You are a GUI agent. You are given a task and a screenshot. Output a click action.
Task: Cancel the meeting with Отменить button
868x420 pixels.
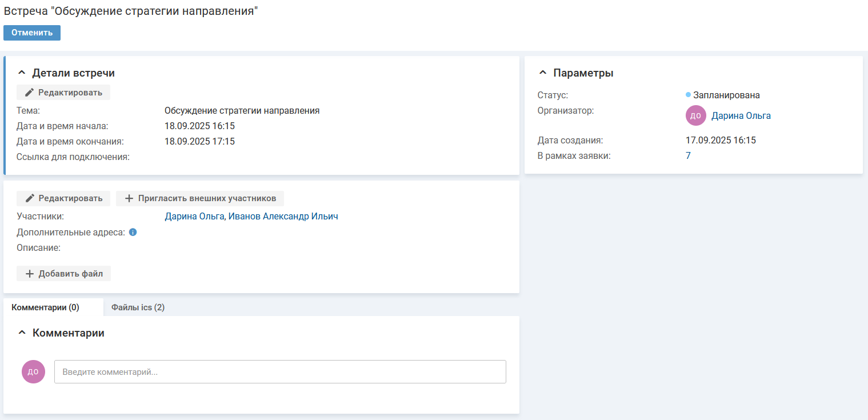(32, 33)
